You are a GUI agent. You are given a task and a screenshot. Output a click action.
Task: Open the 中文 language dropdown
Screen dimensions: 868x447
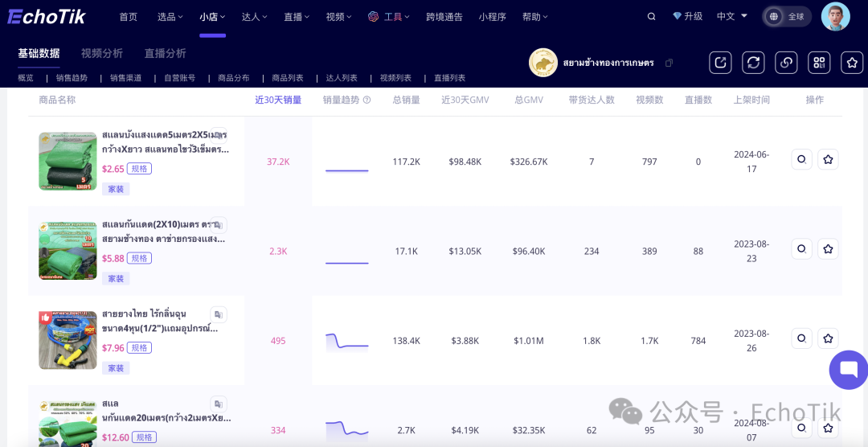731,16
